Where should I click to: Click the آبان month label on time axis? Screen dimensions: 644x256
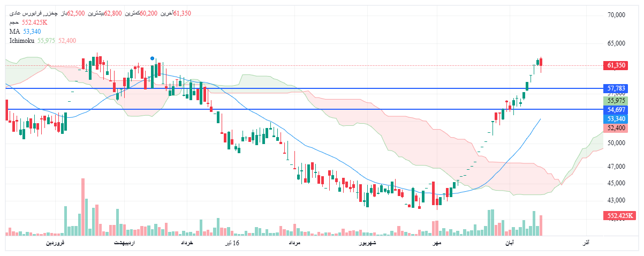pos(509,244)
